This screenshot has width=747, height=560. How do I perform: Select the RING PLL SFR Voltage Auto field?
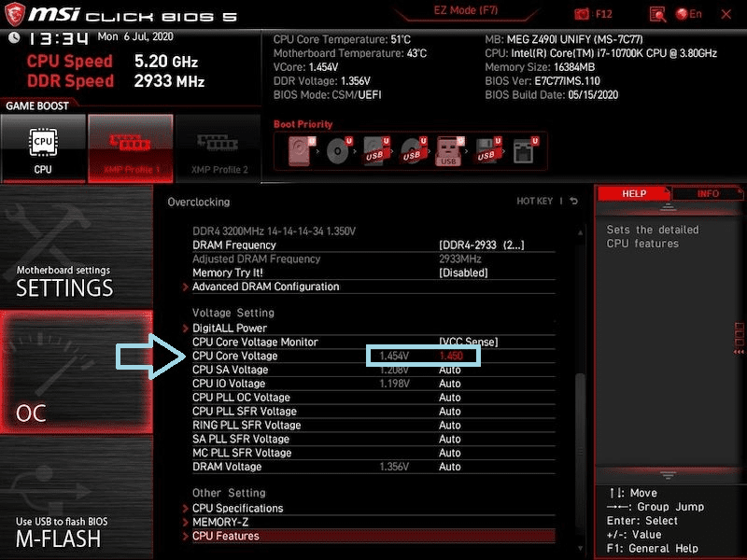point(450,425)
